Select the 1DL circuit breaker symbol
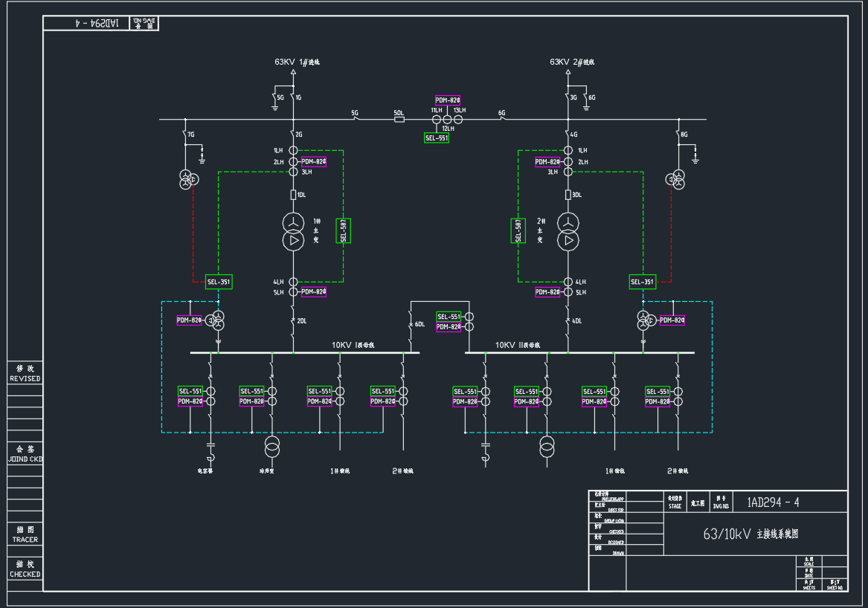The width and height of the screenshot is (868, 608). pyautogui.click(x=294, y=195)
